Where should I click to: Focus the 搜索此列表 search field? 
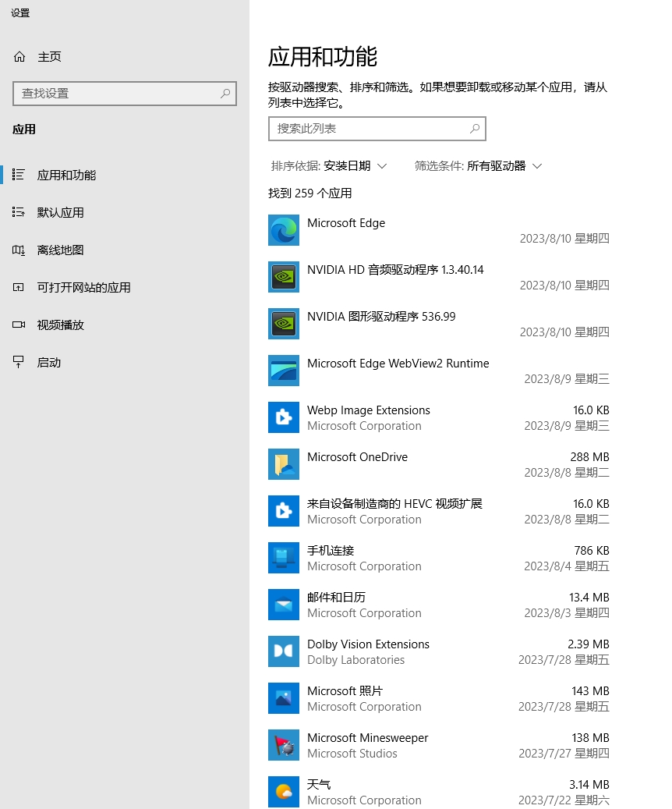tap(377, 129)
